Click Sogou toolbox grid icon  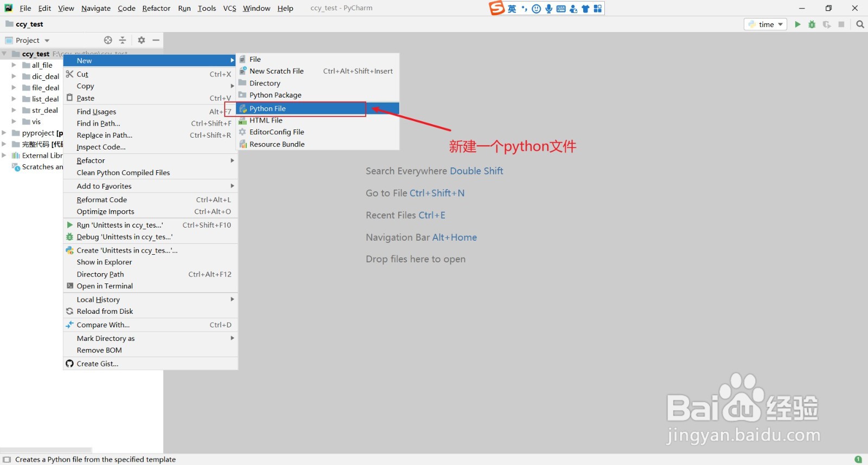click(x=597, y=9)
